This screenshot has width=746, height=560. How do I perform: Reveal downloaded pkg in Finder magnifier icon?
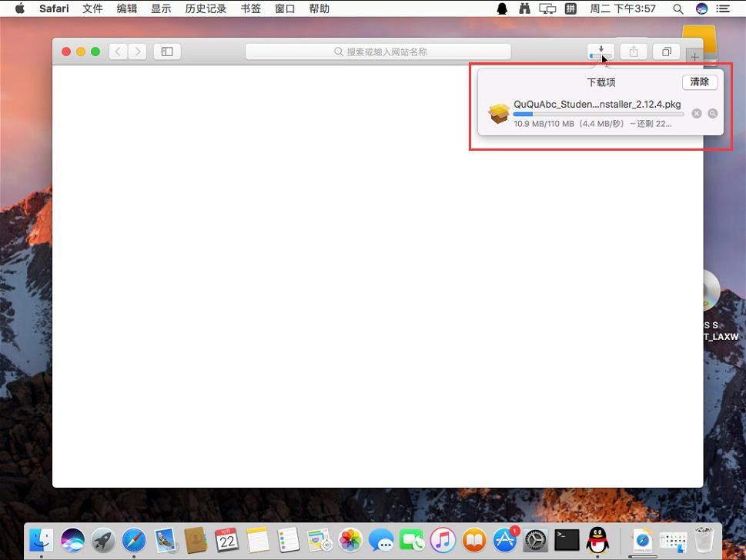click(x=713, y=113)
